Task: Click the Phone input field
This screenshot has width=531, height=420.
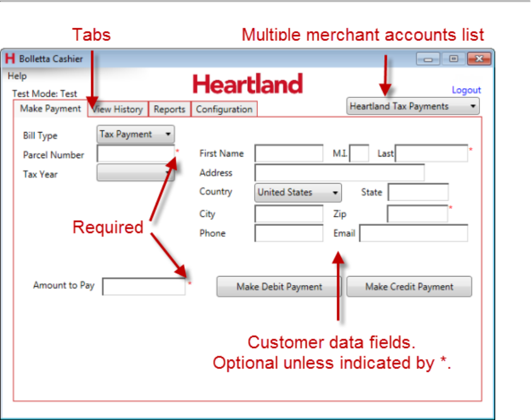Action: 289,233
